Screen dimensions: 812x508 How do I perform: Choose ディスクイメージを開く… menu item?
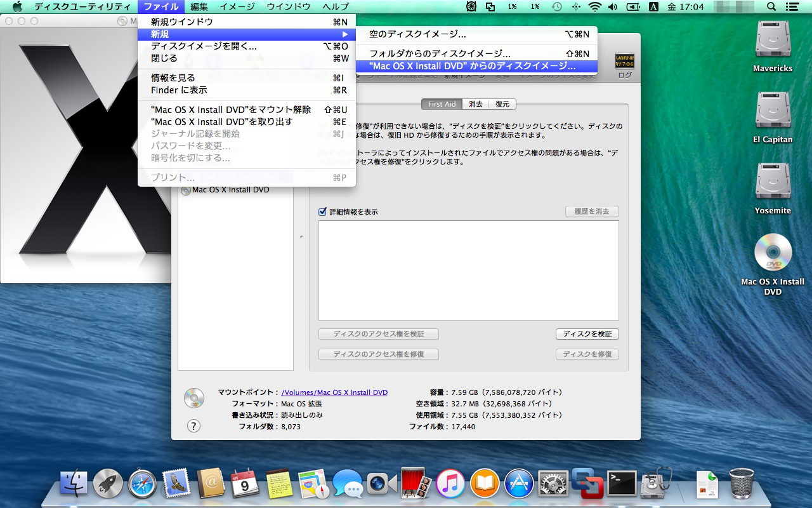click(x=247, y=46)
